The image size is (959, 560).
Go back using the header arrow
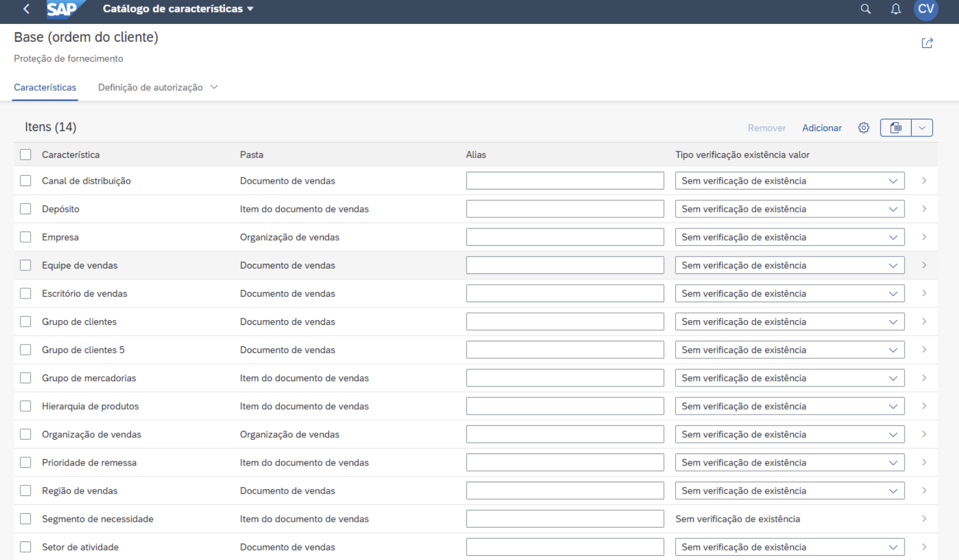coord(26,9)
